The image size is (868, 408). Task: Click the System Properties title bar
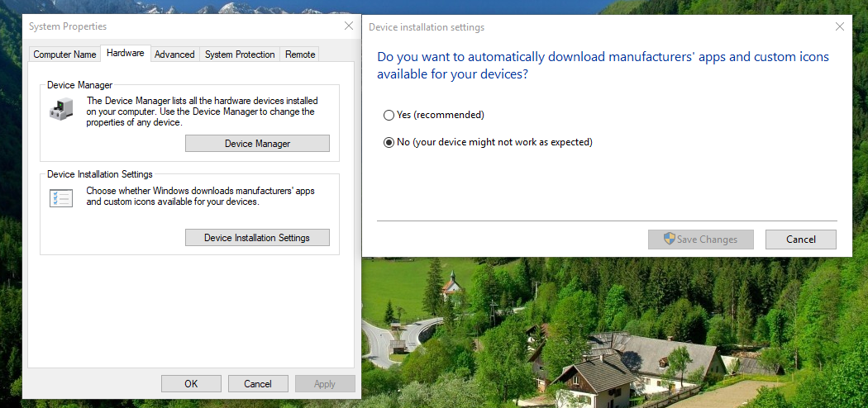pos(165,26)
